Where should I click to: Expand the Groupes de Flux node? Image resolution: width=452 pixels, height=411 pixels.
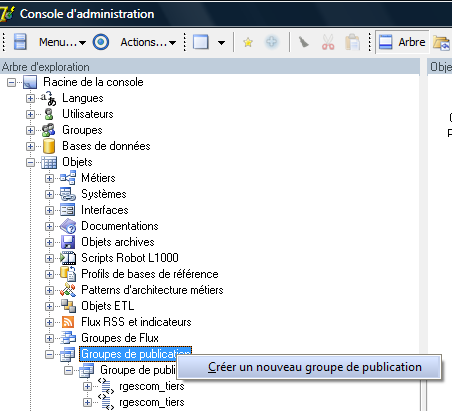pyautogui.click(x=49, y=338)
